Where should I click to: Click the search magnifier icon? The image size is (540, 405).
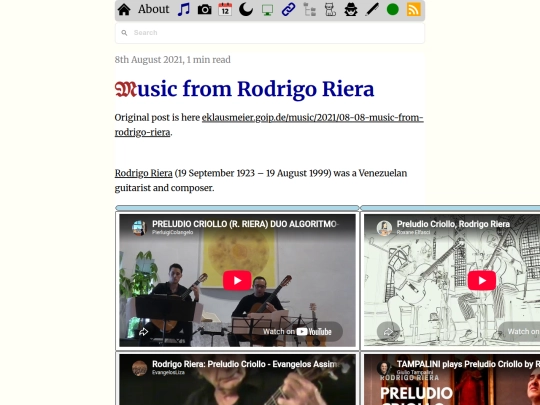(124, 33)
